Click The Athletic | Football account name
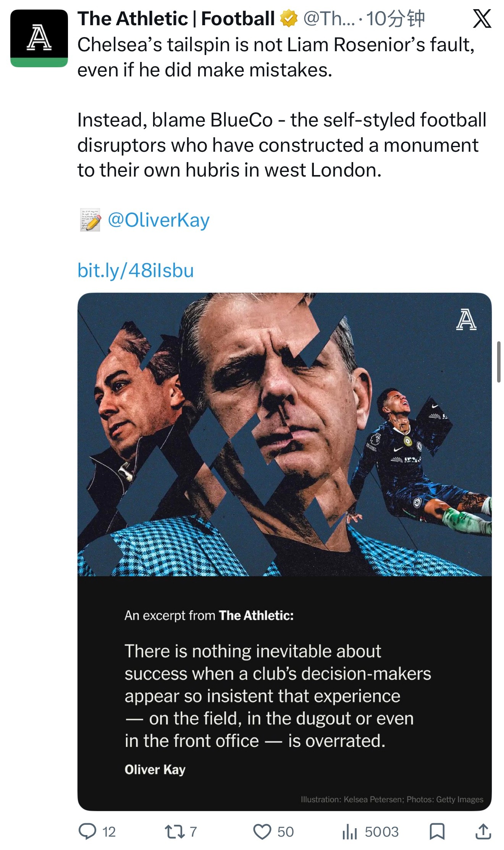 pos(176,19)
